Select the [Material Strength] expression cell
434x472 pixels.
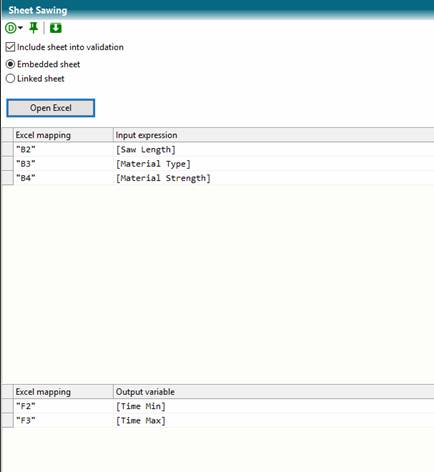coord(274,178)
